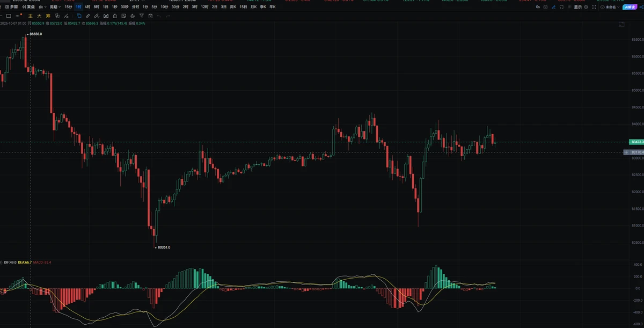Select the 年K period
Screen dimensions: 644x328
tap(272, 7)
